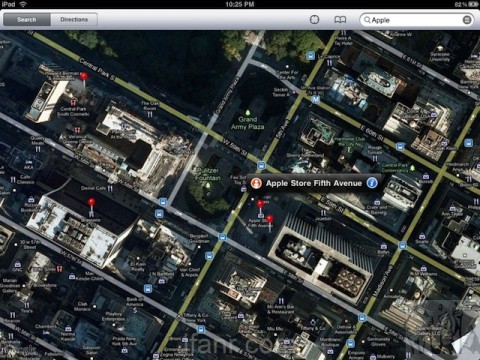480x360 pixels.
Task: Tap the Apple search field
Action: tap(417, 20)
